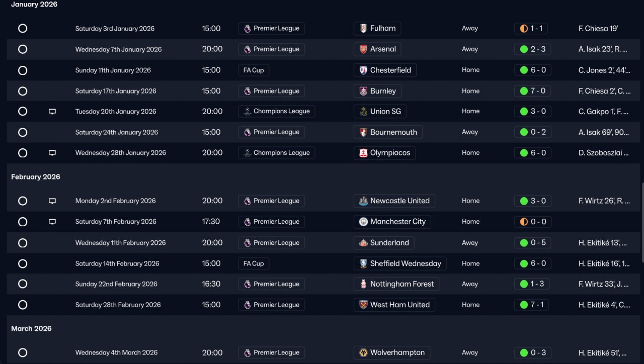Click the green win indicator on Arsenal result

tap(524, 49)
